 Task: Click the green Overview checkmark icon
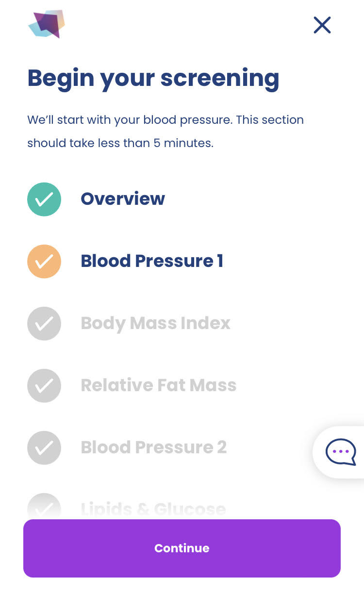pyautogui.click(x=44, y=199)
